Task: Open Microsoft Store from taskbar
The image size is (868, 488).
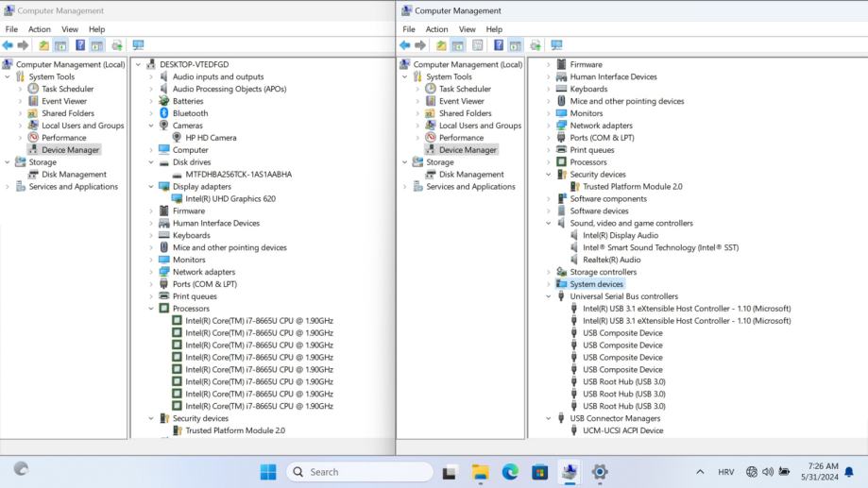Action: coord(539,472)
